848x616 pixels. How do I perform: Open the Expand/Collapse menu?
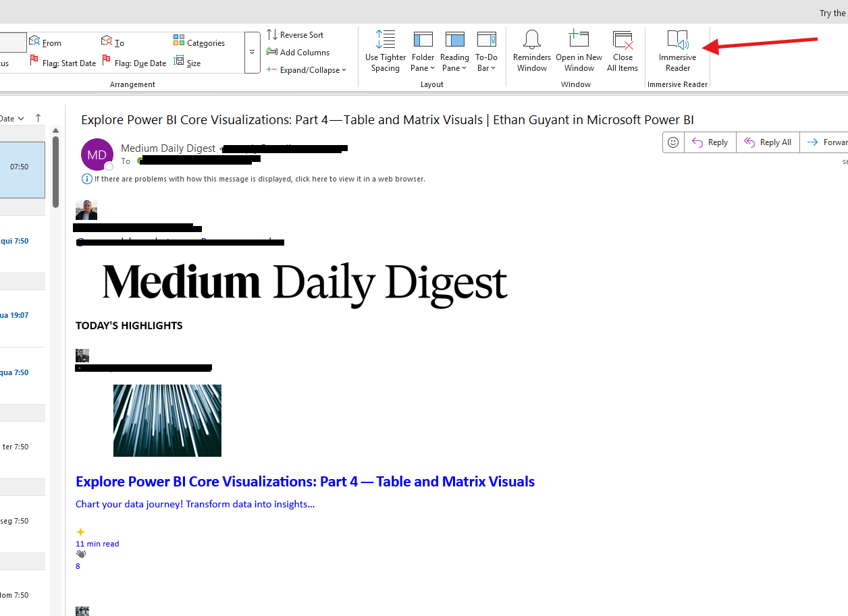pyautogui.click(x=307, y=69)
